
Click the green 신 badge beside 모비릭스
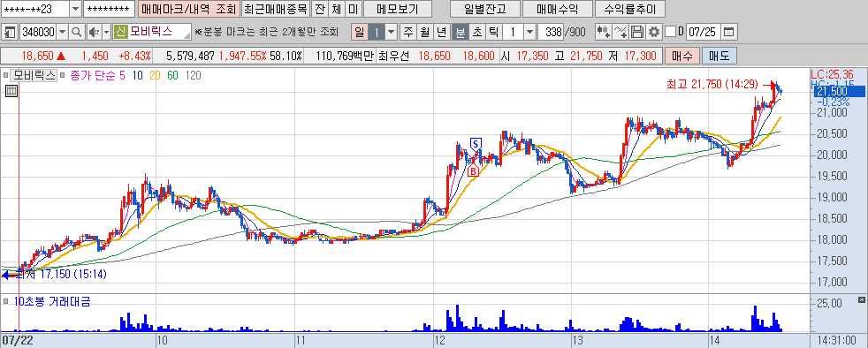tap(121, 32)
